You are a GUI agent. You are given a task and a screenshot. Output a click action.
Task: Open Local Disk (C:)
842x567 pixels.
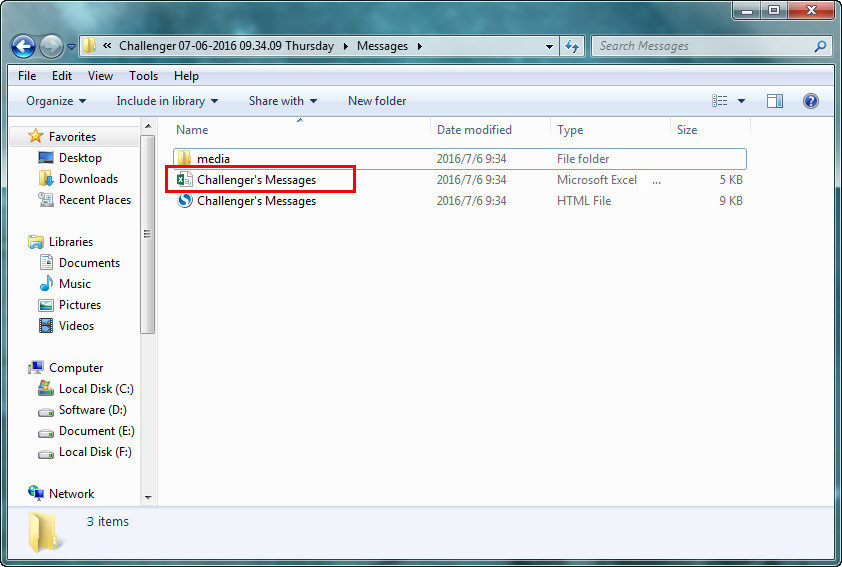(x=96, y=389)
